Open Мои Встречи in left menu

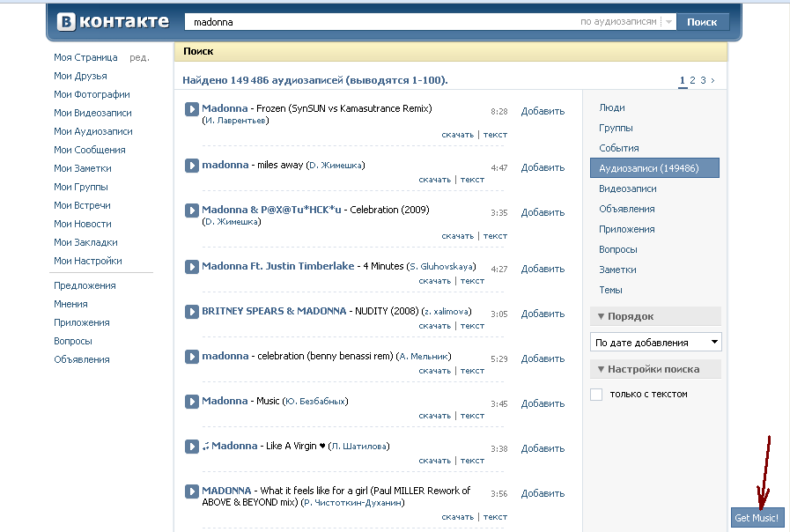(82, 205)
